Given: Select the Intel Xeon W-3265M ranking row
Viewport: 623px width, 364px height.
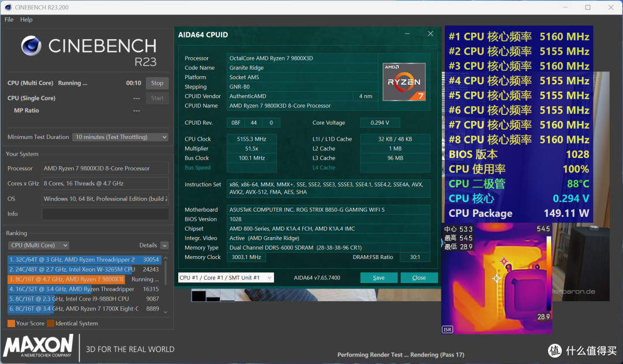Looking at the screenshot, I should pos(84,269).
